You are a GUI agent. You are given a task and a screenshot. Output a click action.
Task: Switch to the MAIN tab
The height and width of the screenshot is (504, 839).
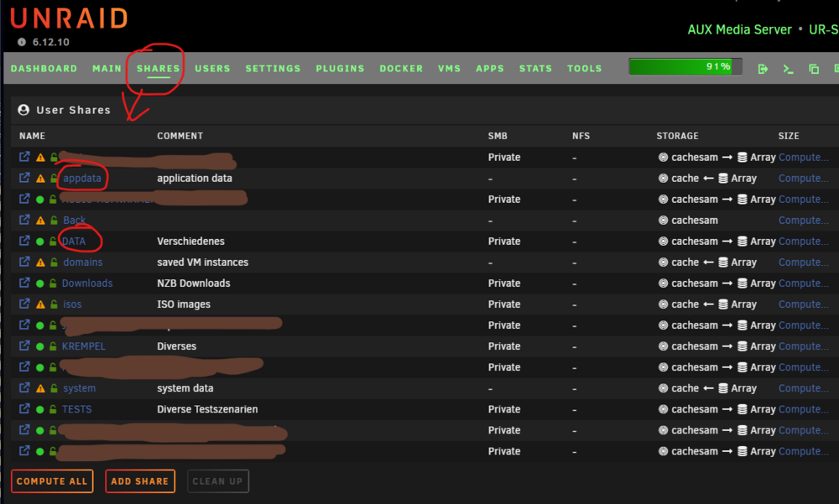pyautogui.click(x=107, y=69)
